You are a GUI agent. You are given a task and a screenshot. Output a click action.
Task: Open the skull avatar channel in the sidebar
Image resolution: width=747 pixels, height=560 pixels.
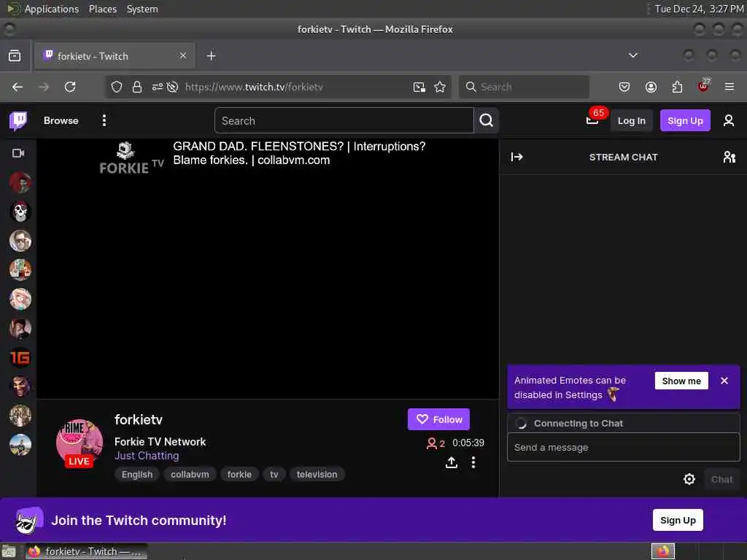pos(20,211)
